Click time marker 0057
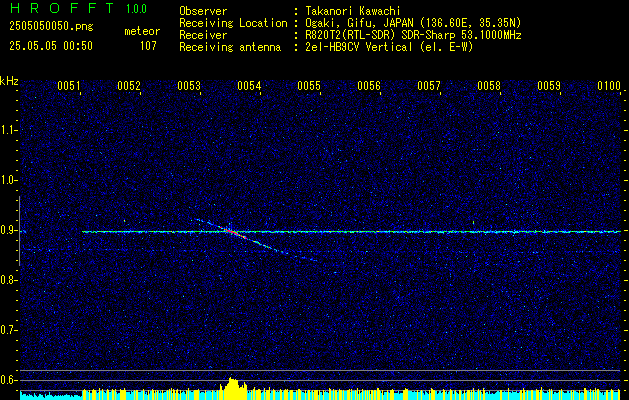This screenshot has height=400, width=629. click(429, 86)
